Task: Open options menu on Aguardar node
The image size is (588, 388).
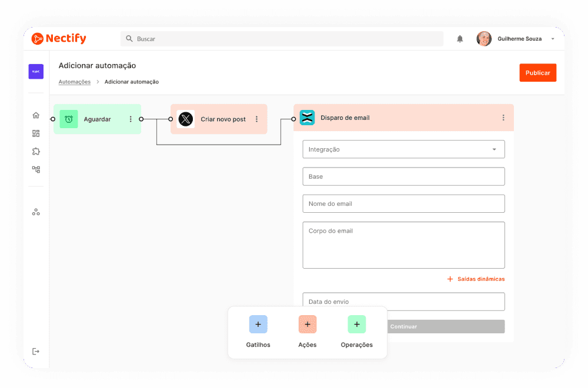Action: tap(131, 119)
